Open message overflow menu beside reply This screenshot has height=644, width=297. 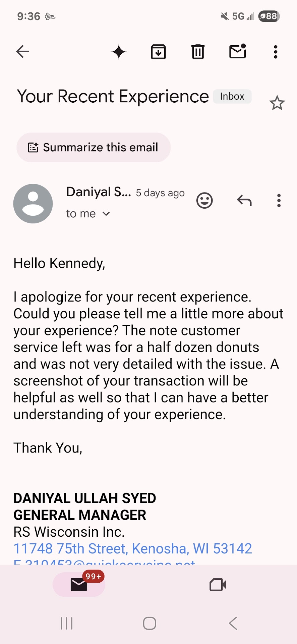[279, 201]
